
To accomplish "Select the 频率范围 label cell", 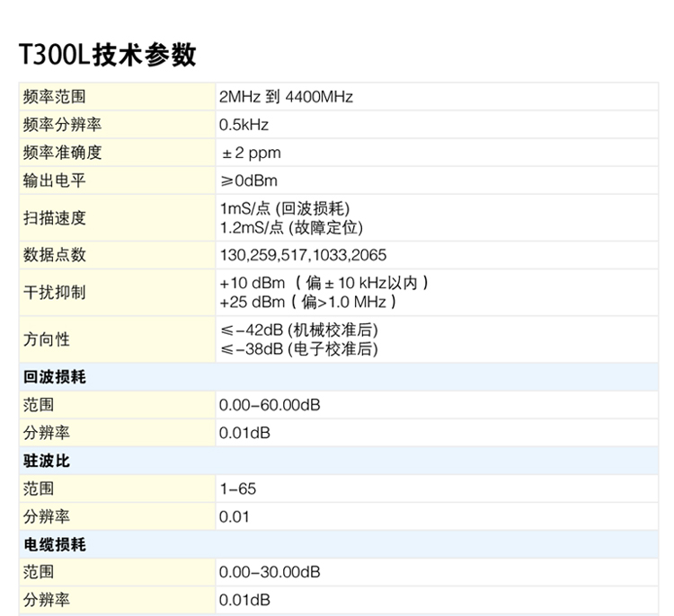I will (x=54, y=97).
